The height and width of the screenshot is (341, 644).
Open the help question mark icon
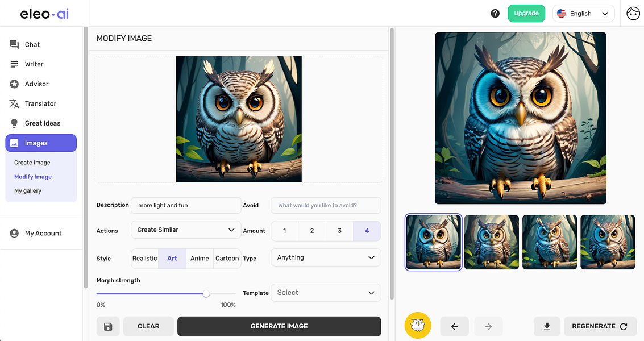coord(495,13)
